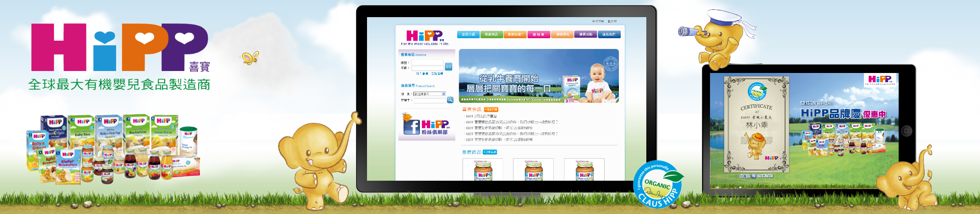The image size is (980, 214).
Task: Click the magnifier search icon button
Action: [450, 100]
